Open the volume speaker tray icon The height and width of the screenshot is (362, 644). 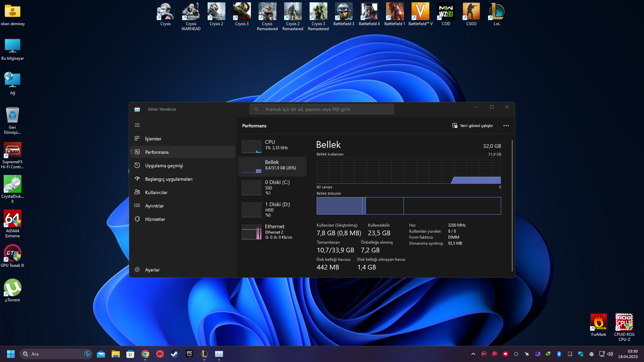coord(610,354)
